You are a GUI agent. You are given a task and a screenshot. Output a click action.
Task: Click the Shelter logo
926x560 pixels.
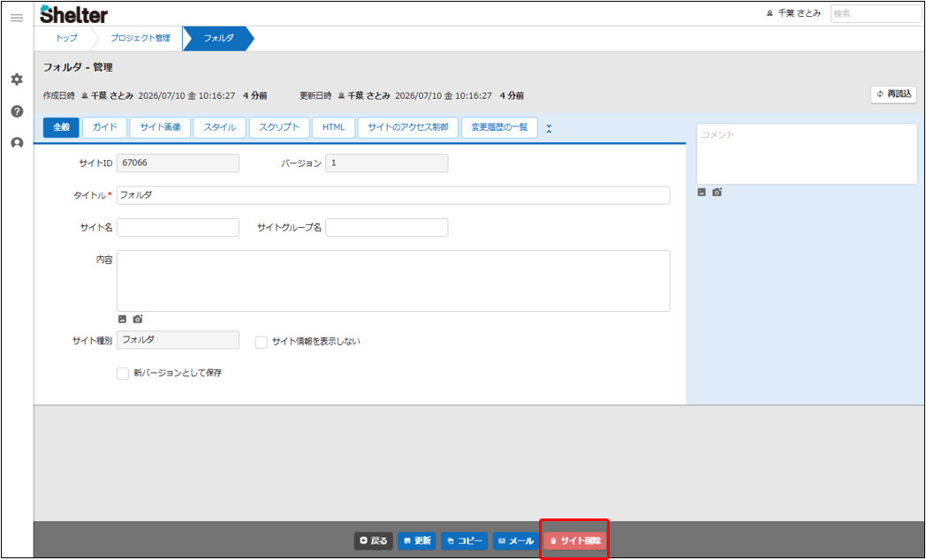[x=74, y=14]
